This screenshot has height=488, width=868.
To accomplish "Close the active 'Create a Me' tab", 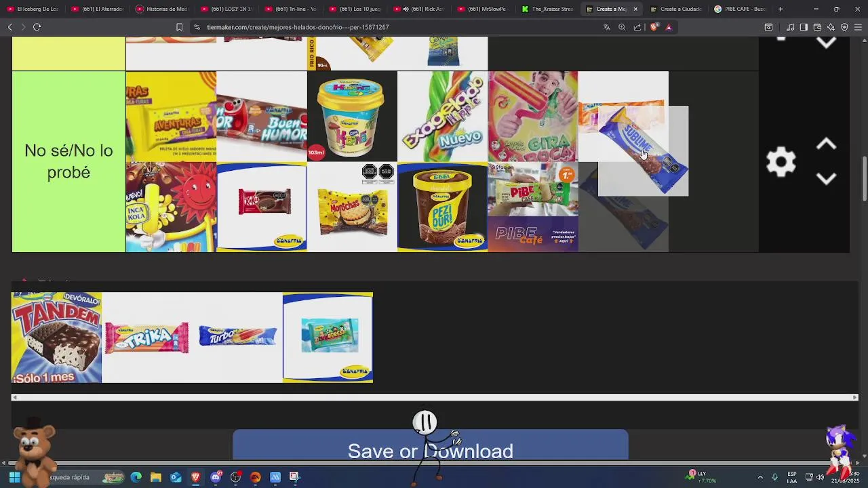I will 635,9.
